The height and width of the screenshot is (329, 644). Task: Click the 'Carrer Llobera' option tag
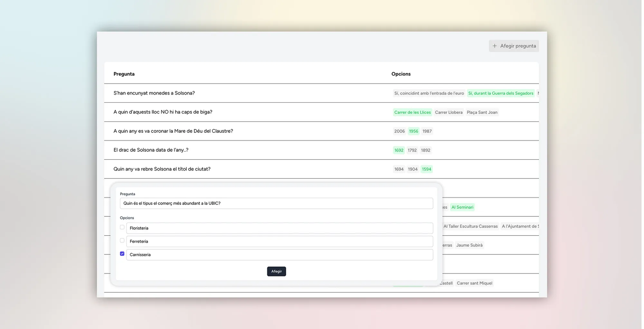[449, 112]
